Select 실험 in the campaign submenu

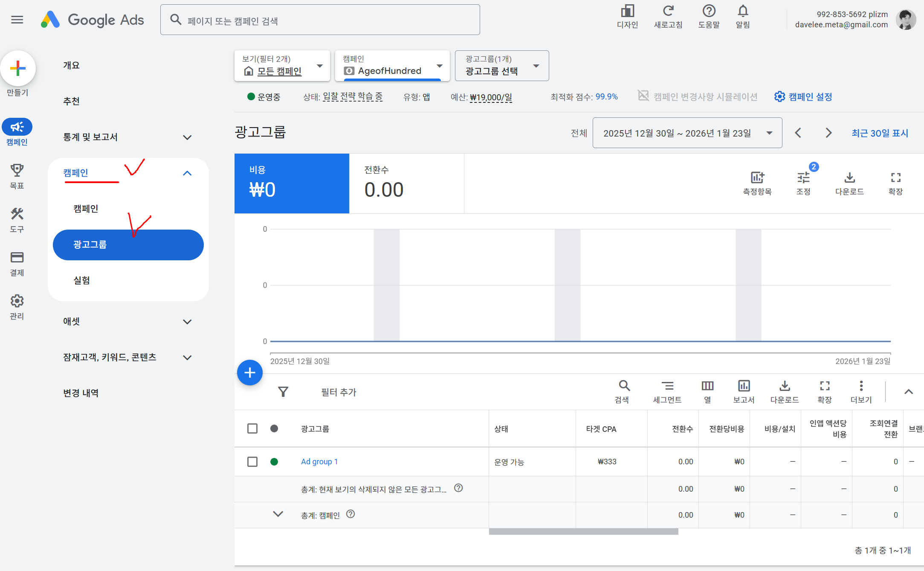click(82, 280)
